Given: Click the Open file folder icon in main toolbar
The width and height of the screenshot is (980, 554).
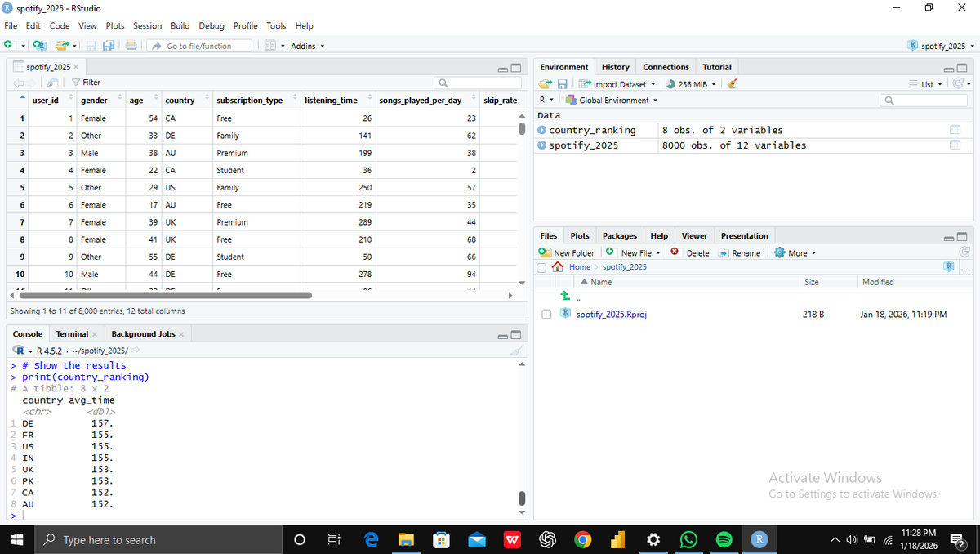Looking at the screenshot, I should point(60,46).
